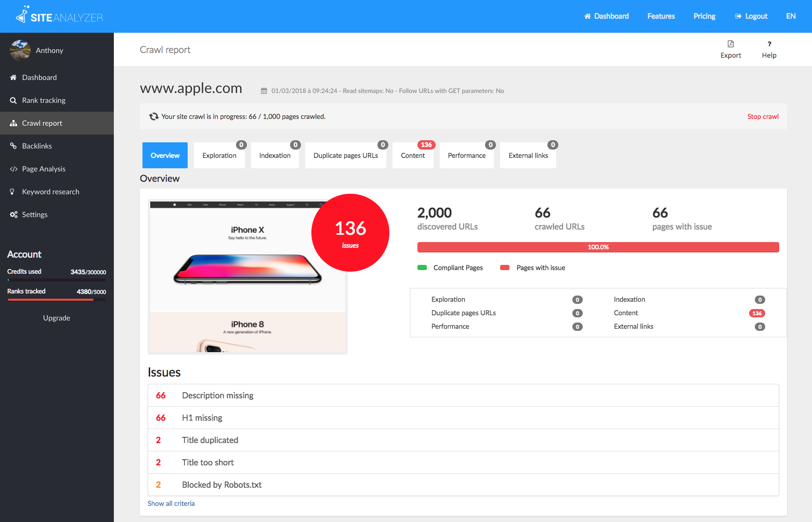Click the Rank tracking magnifier icon
812x522 pixels.
pos(14,100)
